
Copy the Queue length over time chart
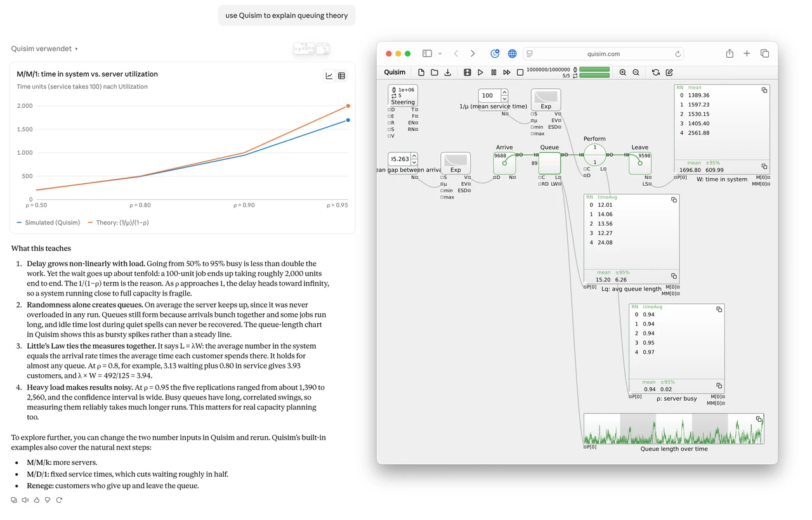(759, 419)
